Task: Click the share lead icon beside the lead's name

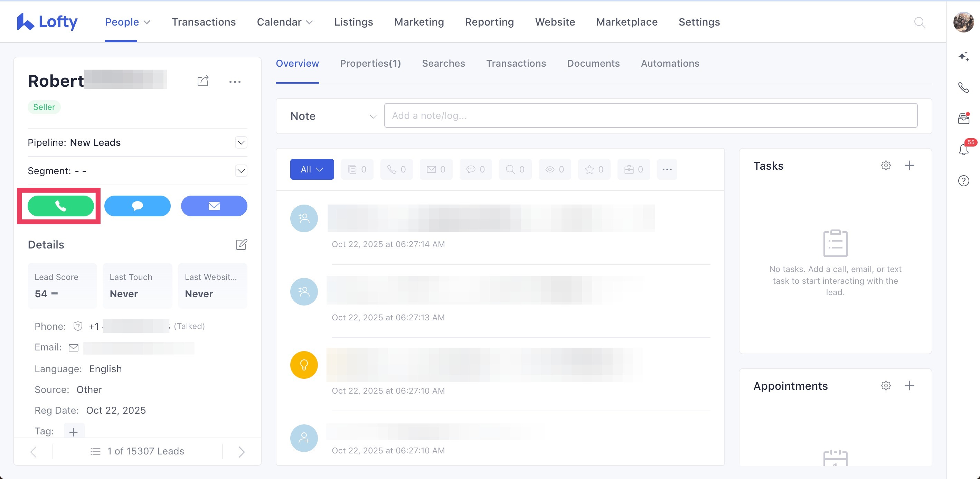Action: coord(203,81)
